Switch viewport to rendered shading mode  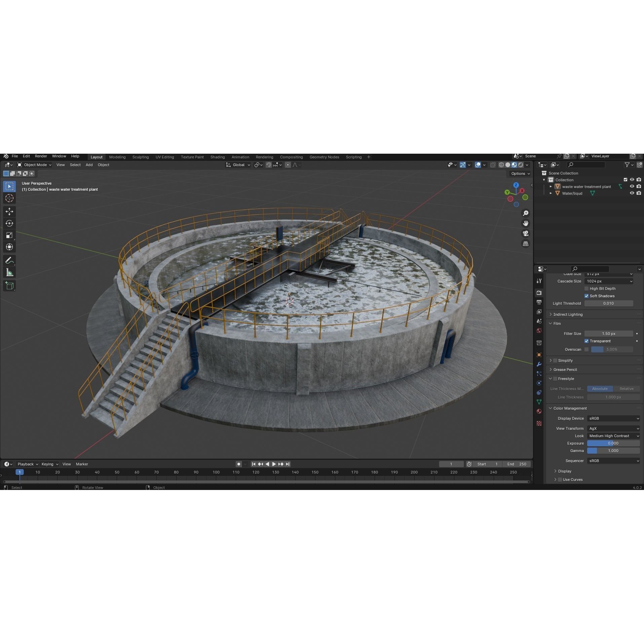point(520,165)
